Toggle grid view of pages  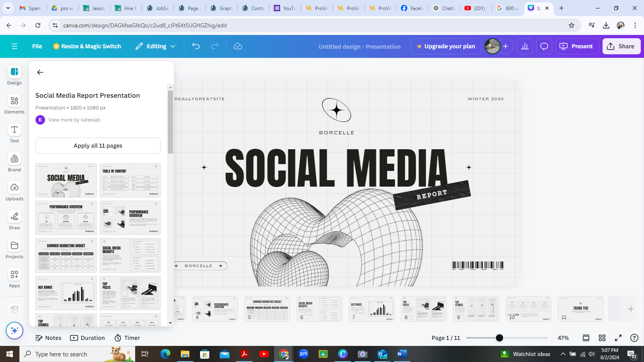602,338
